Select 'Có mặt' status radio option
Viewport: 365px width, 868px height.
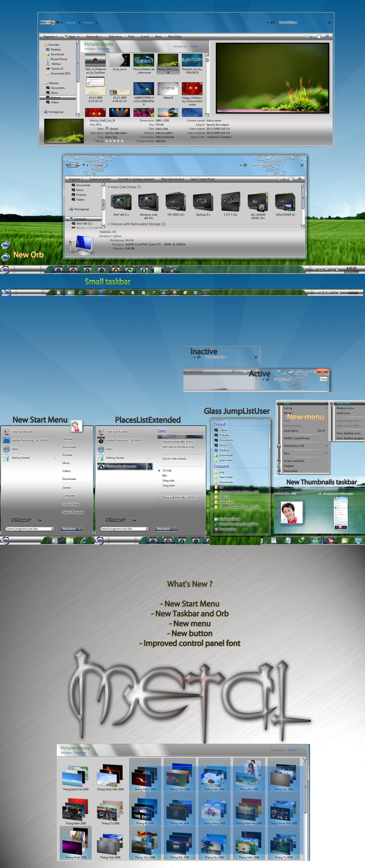click(159, 470)
